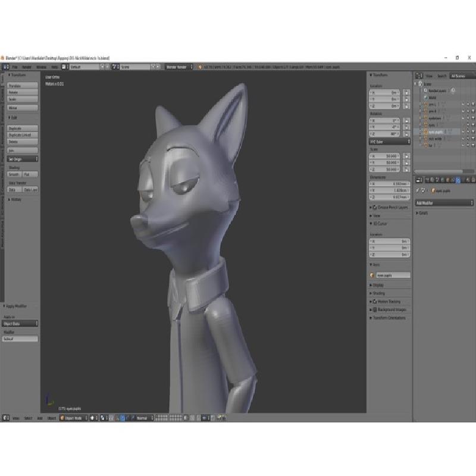The image size is (476, 476).
Task: Open the Select menu in 3D header
Action: click(x=28, y=418)
